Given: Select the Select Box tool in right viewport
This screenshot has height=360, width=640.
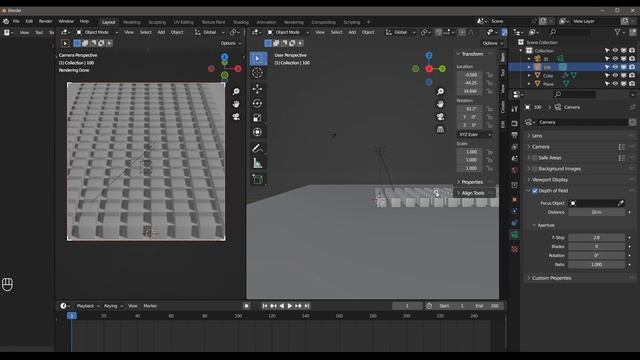Looking at the screenshot, I should click(x=258, y=58).
